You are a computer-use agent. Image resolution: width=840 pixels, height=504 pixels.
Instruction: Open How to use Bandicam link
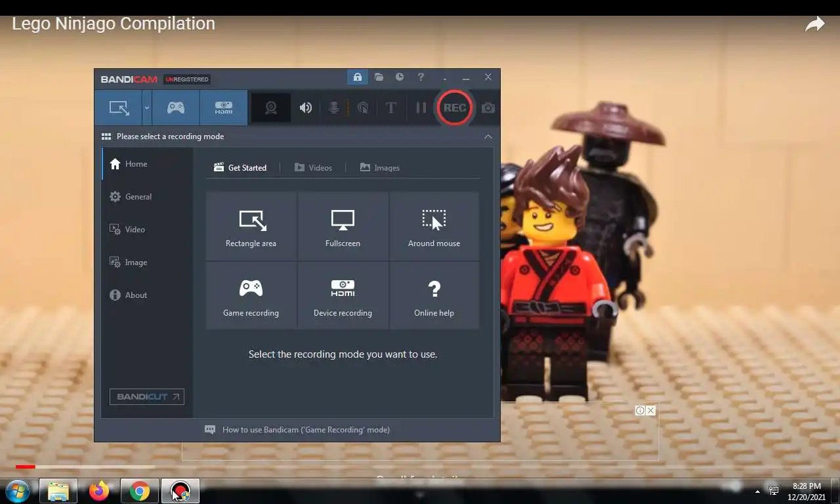coord(306,430)
